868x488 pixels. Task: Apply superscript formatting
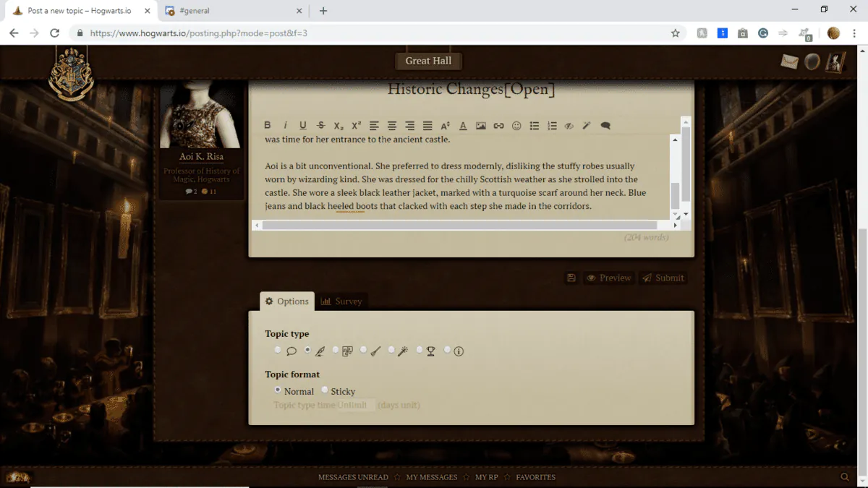[357, 126]
